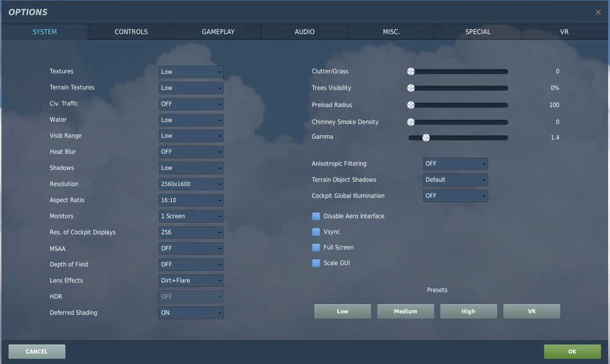Switch to the VR options tab
The height and width of the screenshot is (364, 610).
pyautogui.click(x=564, y=32)
